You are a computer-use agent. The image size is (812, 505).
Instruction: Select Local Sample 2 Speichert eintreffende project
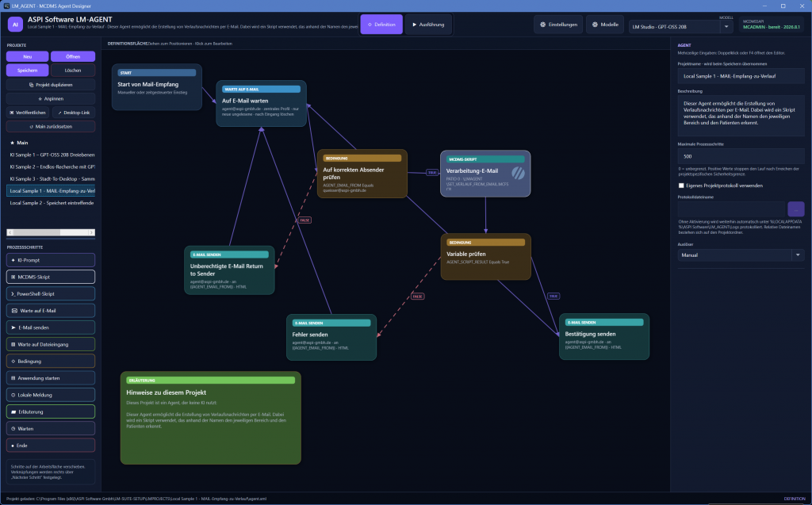coord(51,203)
